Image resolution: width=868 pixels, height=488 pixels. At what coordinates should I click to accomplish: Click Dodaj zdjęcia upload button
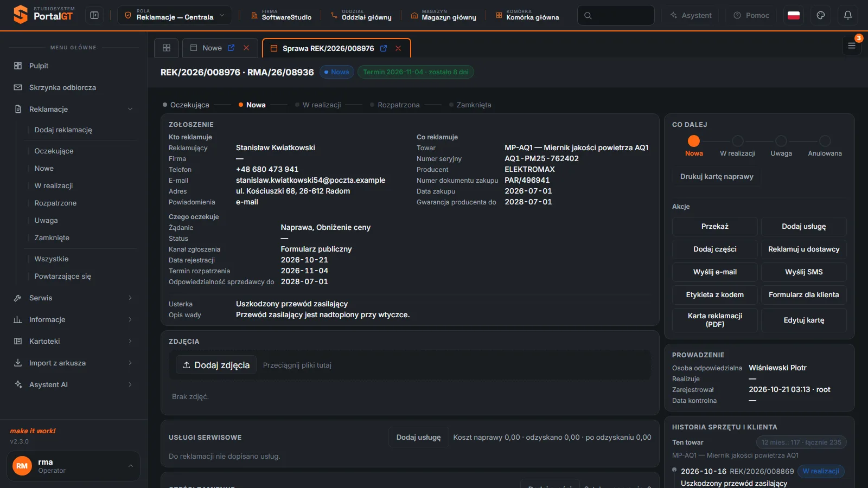point(216,365)
